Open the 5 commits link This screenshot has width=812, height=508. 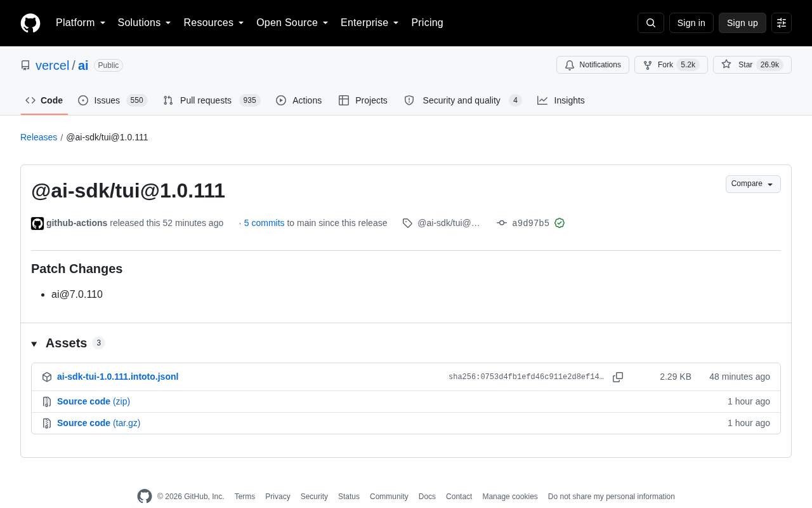(x=265, y=223)
